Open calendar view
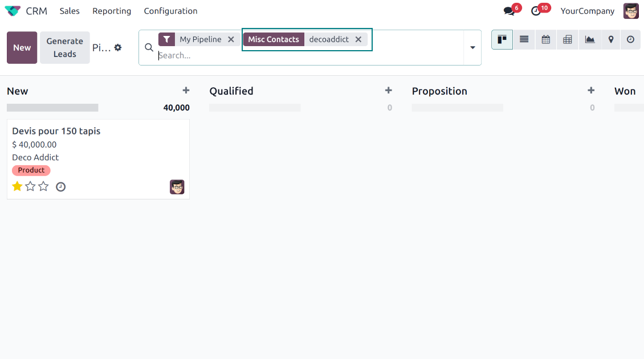The image size is (644, 359). click(x=545, y=39)
